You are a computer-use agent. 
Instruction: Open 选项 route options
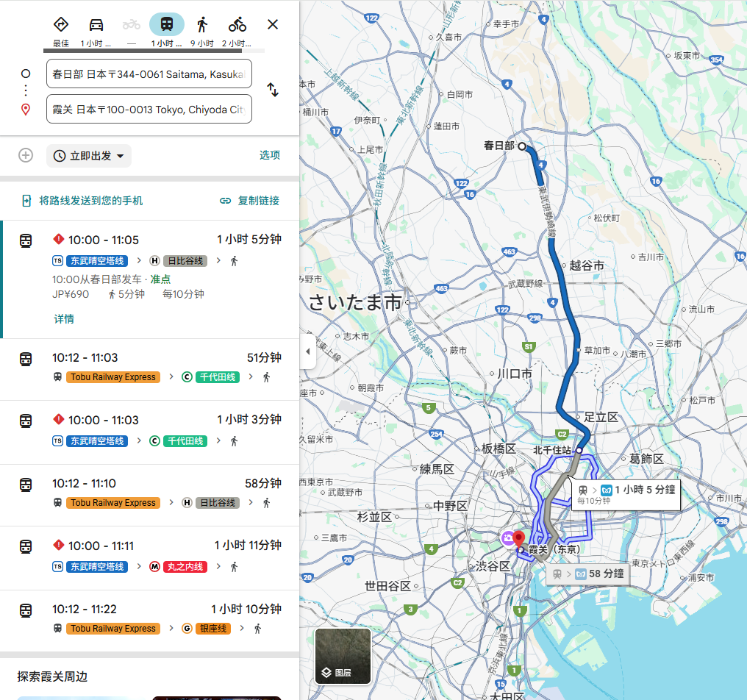tap(270, 155)
